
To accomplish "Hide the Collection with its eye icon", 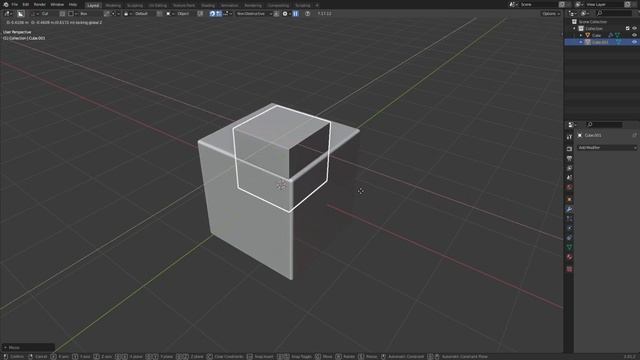I will tap(634, 29).
